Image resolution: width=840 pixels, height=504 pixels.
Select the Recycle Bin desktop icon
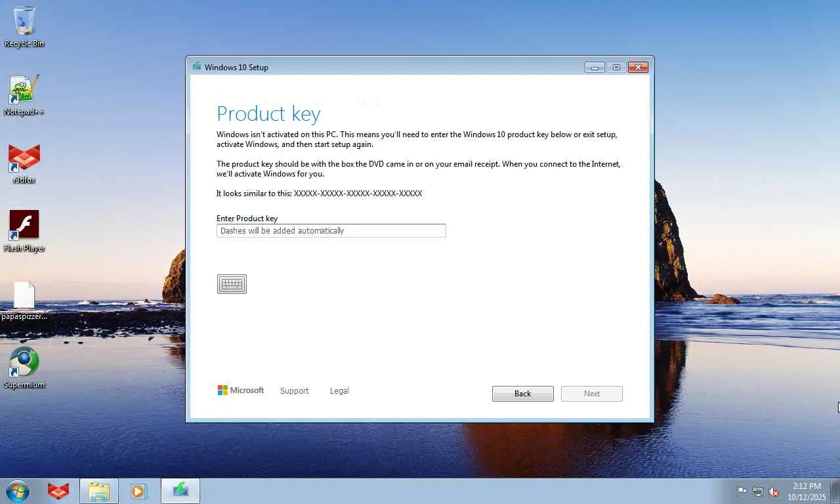[24, 27]
